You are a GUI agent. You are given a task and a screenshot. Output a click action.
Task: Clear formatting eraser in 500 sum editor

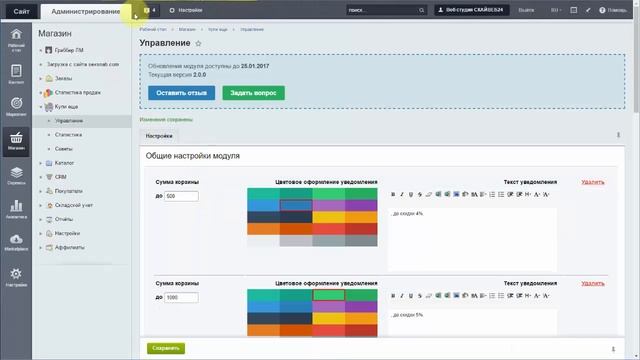(x=429, y=194)
